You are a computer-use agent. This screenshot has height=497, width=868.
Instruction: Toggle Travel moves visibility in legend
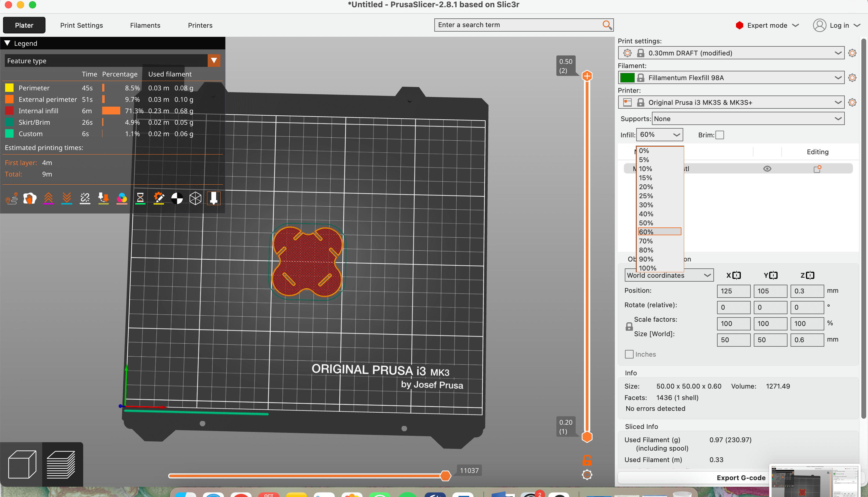coord(12,198)
